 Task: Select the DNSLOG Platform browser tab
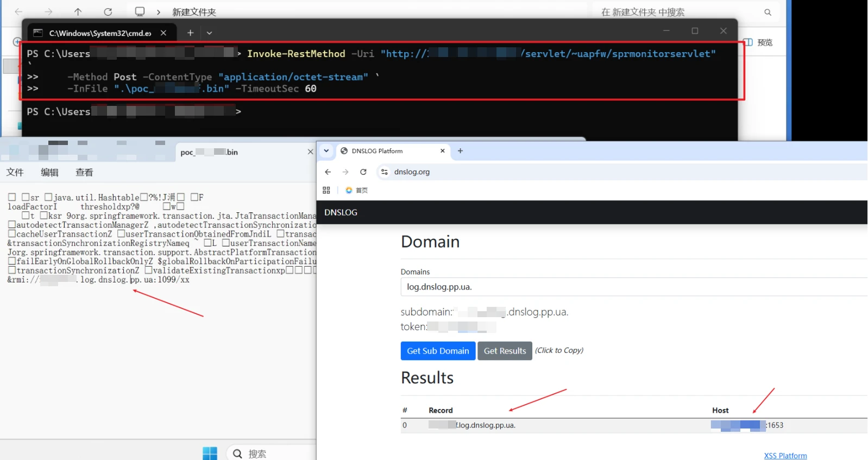pos(393,151)
